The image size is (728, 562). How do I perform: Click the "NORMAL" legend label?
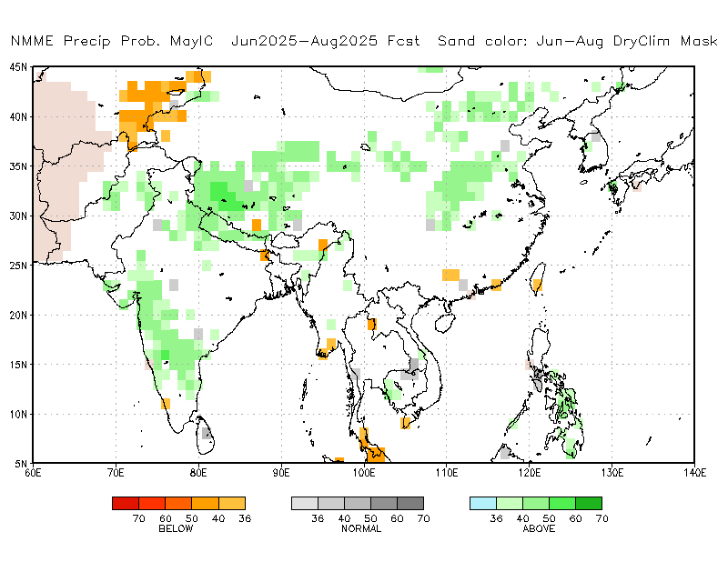[361, 528]
